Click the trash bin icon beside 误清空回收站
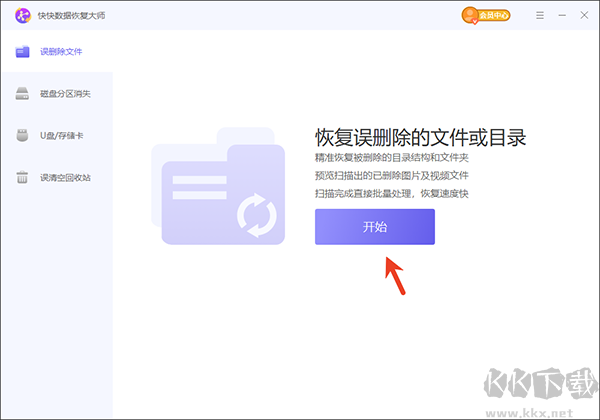The height and width of the screenshot is (420, 600). (x=22, y=177)
